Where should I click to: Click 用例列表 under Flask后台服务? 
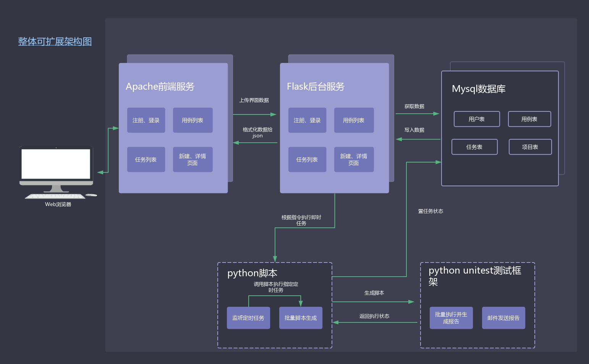tap(354, 120)
